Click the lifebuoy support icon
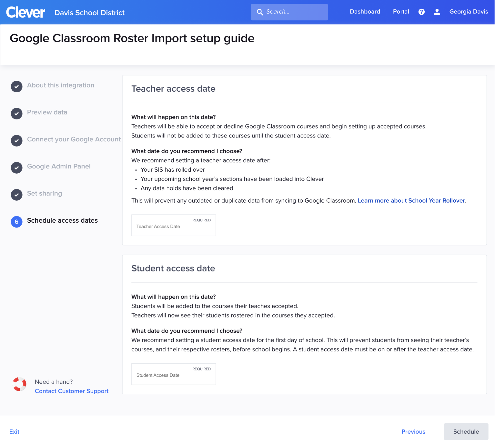The height and width of the screenshot is (448, 495). (x=20, y=384)
